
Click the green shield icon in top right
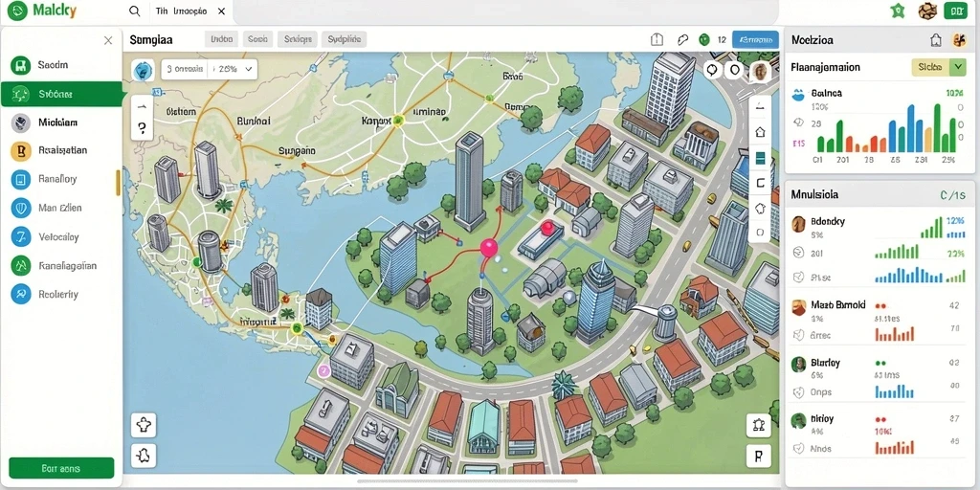pos(898,10)
